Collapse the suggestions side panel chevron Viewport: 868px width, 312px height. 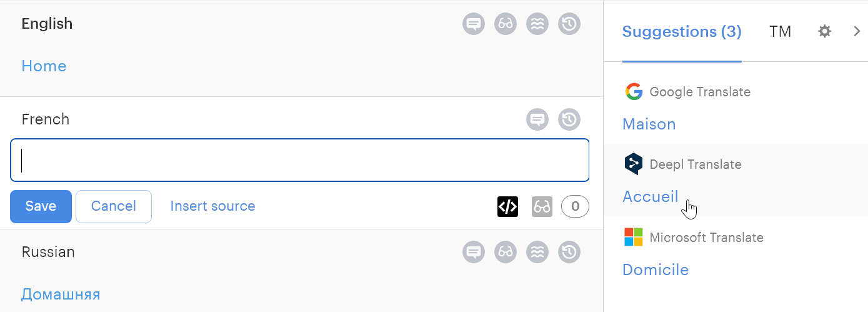(857, 31)
